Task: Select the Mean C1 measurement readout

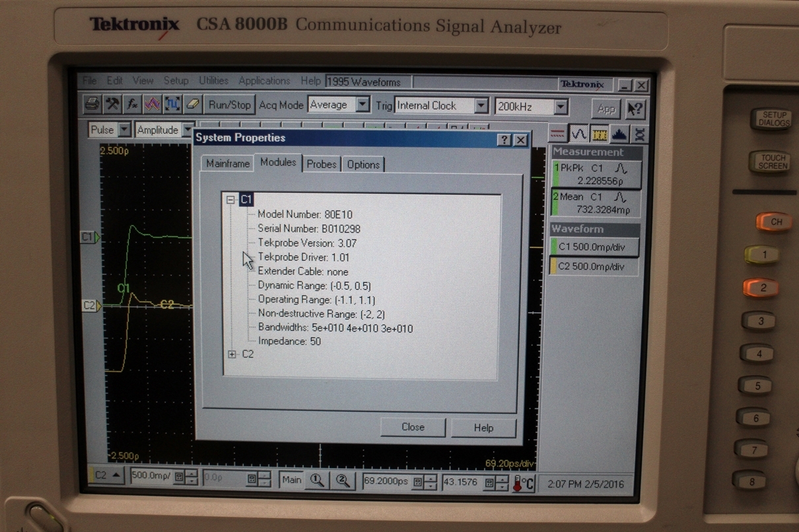Action: pos(596,203)
